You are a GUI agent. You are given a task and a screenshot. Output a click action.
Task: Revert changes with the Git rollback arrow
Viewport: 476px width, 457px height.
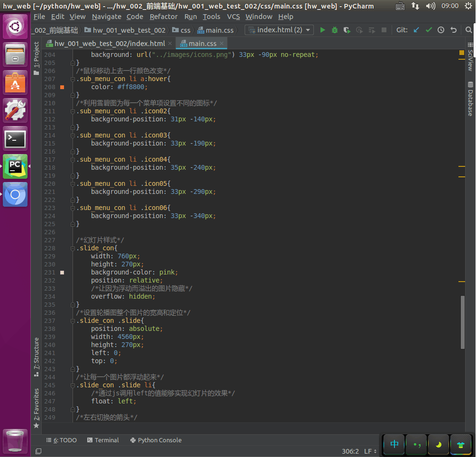point(454,30)
